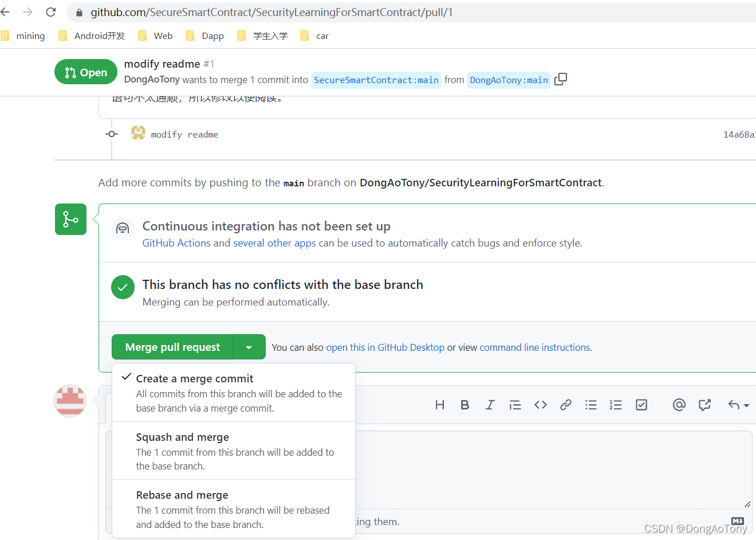Open the GitHub Actions link
Viewport: 756px width, 540px height.
176,243
